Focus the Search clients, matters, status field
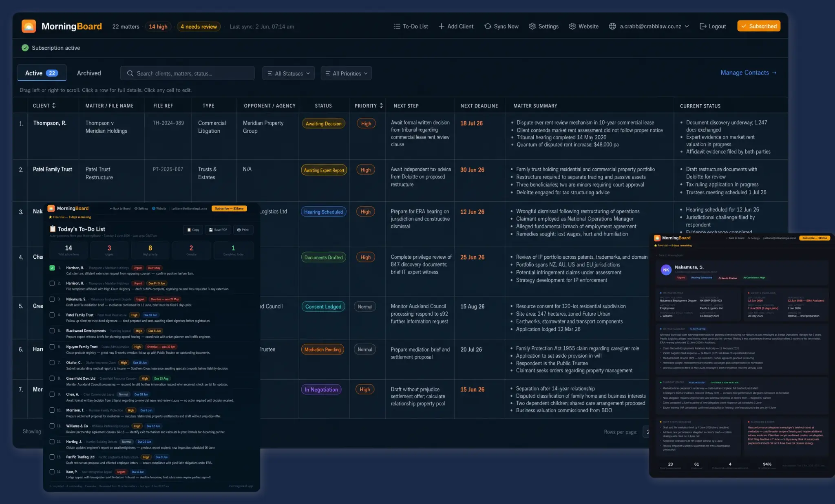This screenshot has width=835, height=504. 188,73
